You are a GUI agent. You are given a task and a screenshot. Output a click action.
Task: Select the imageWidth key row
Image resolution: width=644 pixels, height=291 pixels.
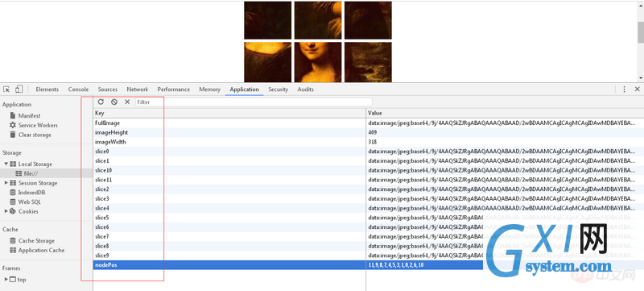click(229, 142)
